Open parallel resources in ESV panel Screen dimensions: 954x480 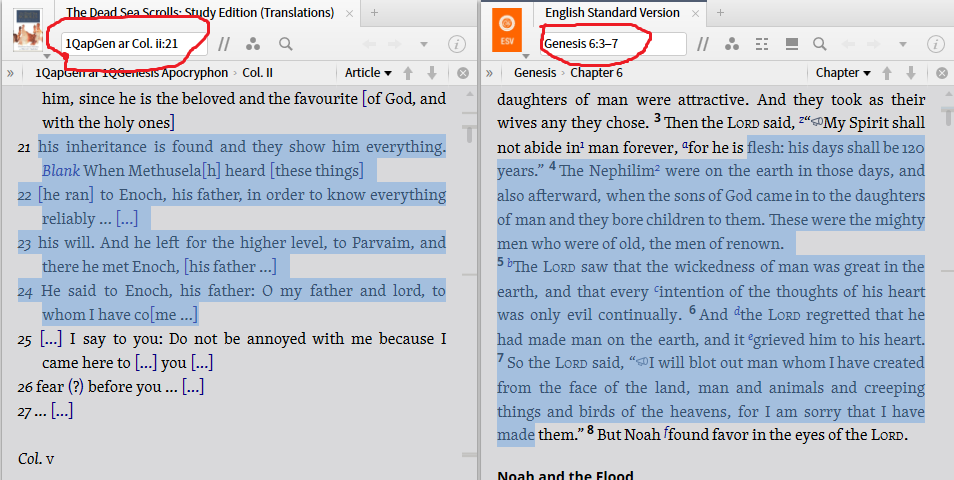tap(702, 44)
